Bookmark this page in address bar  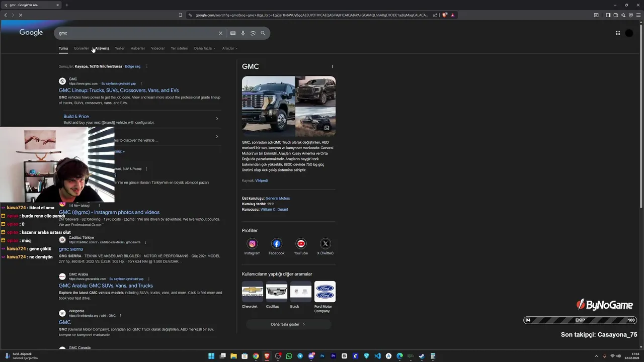click(180, 15)
